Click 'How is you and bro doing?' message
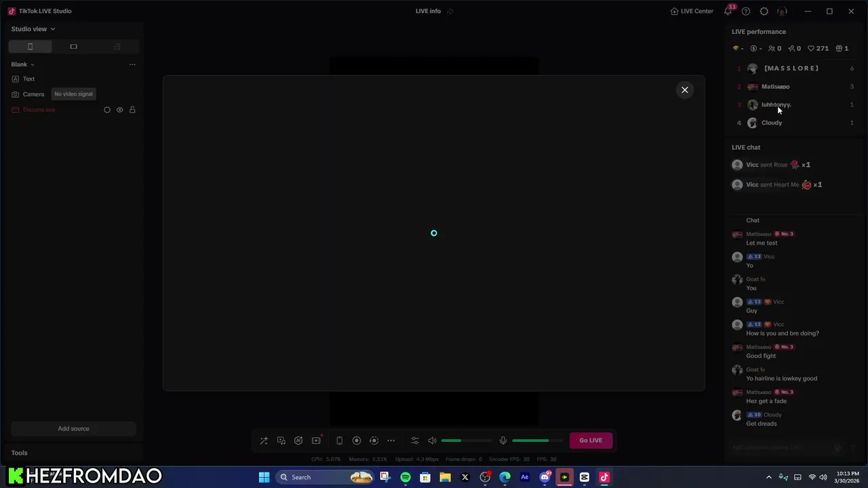Image resolution: width=868 pixels, height=488 pixels. (x=783, y=333)
